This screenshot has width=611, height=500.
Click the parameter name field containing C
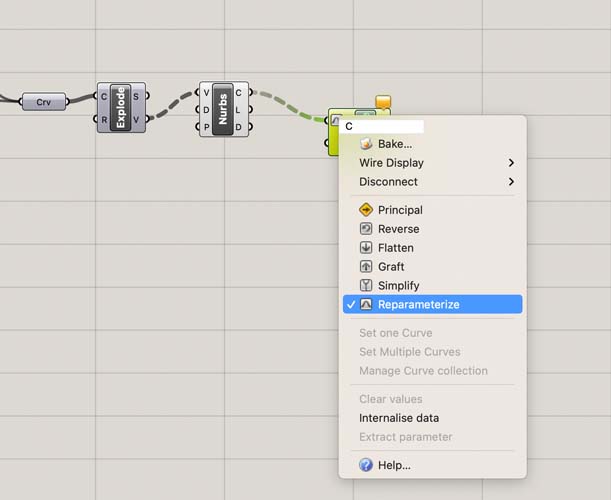[x=381, y=126]
